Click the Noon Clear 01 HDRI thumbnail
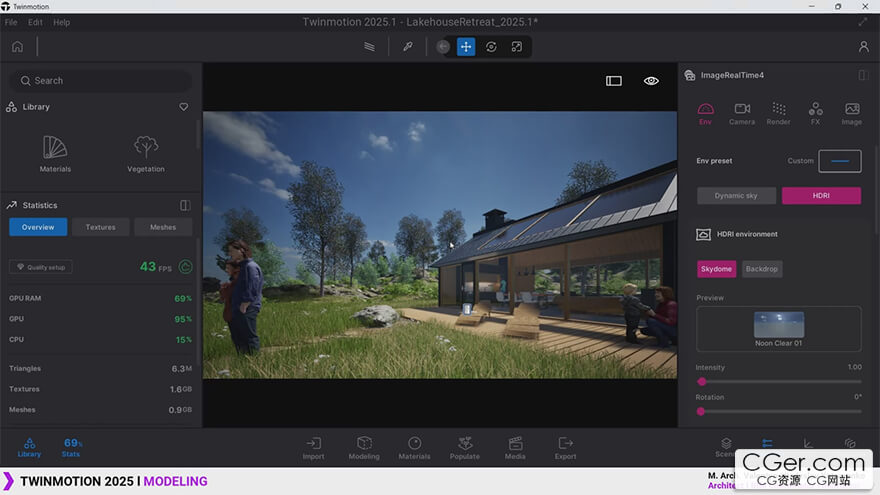Screen dimensions: 880x495 click(x=778, y=325)
